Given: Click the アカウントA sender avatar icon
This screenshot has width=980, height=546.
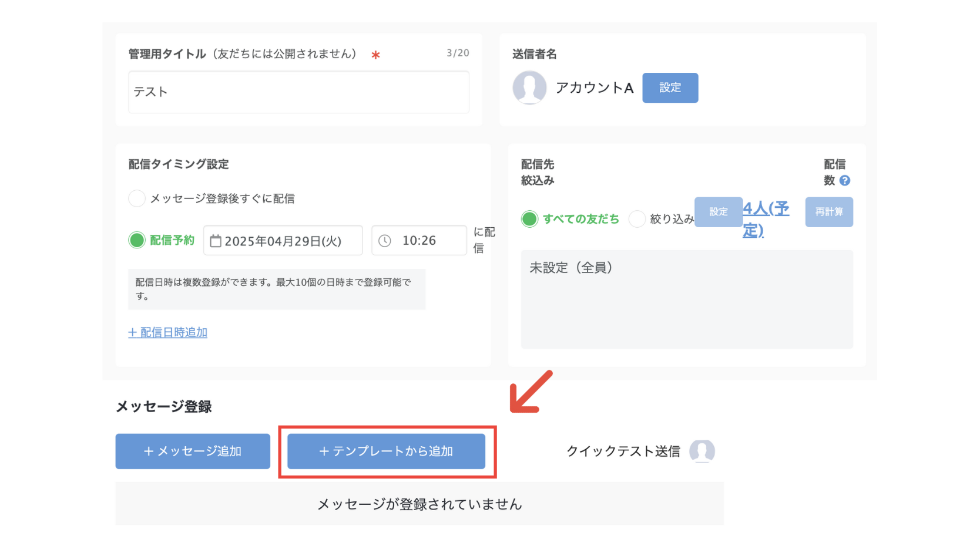Looking at the screenshot, I should (529, 87).
